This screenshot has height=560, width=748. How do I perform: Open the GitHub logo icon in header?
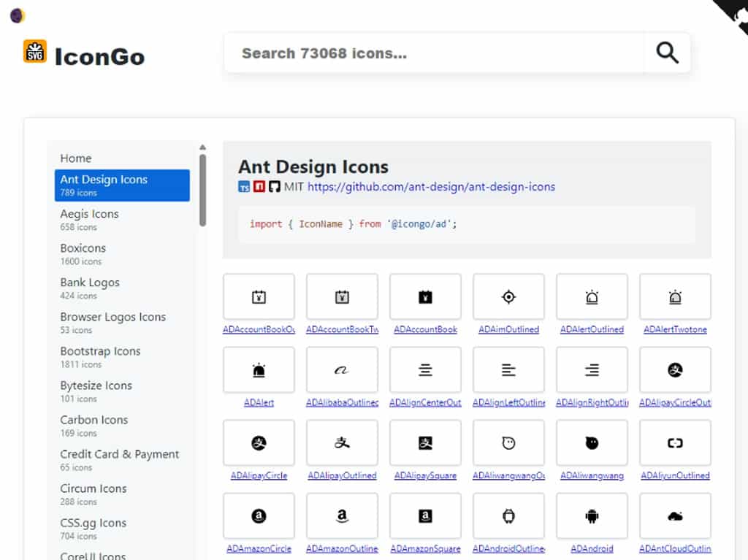tap(275, 186)
